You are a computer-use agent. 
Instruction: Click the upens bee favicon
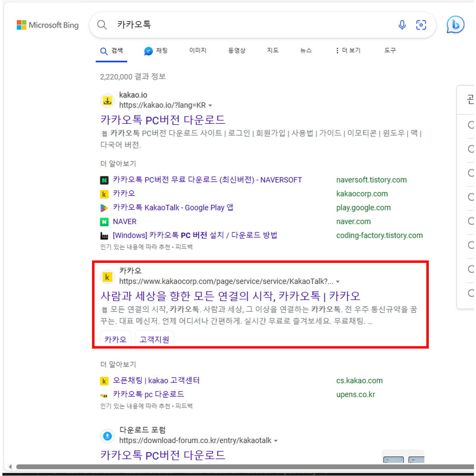point(104,395)
